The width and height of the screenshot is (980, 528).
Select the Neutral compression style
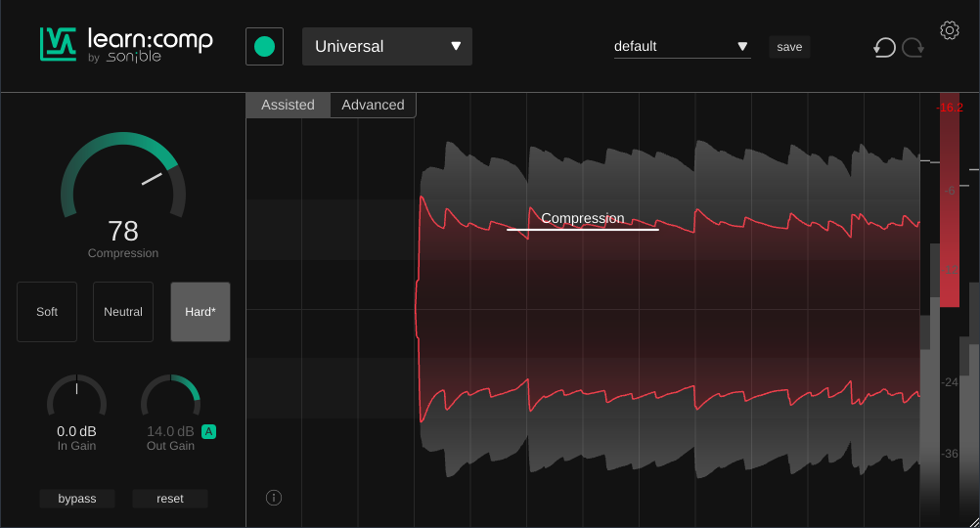tap(123, 312)
